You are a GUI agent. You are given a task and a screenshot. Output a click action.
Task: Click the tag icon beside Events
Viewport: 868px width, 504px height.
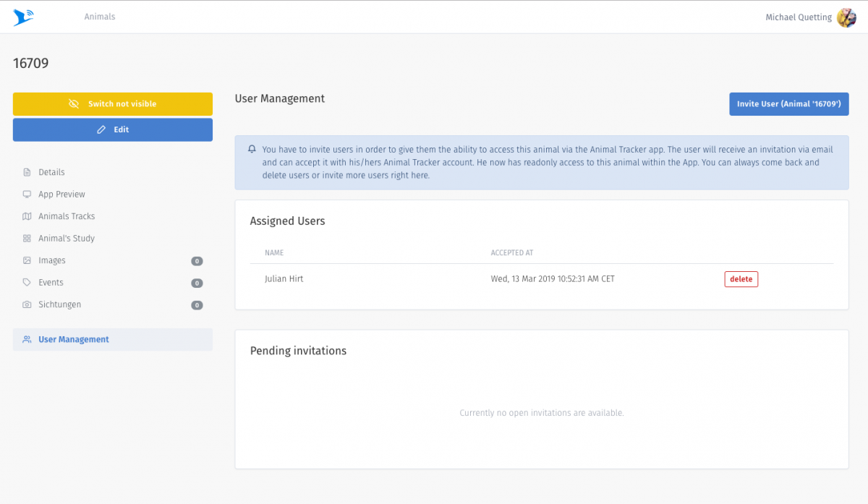27,283
